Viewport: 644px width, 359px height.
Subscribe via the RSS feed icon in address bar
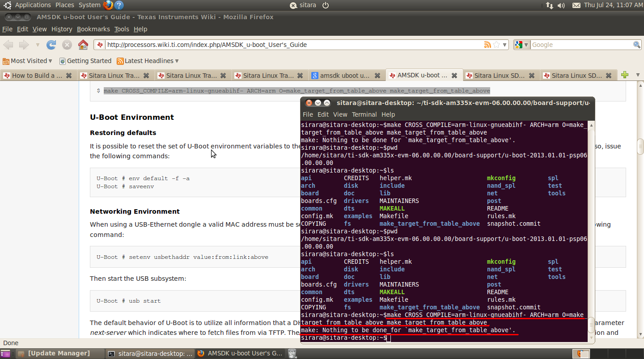coord(487,45)
